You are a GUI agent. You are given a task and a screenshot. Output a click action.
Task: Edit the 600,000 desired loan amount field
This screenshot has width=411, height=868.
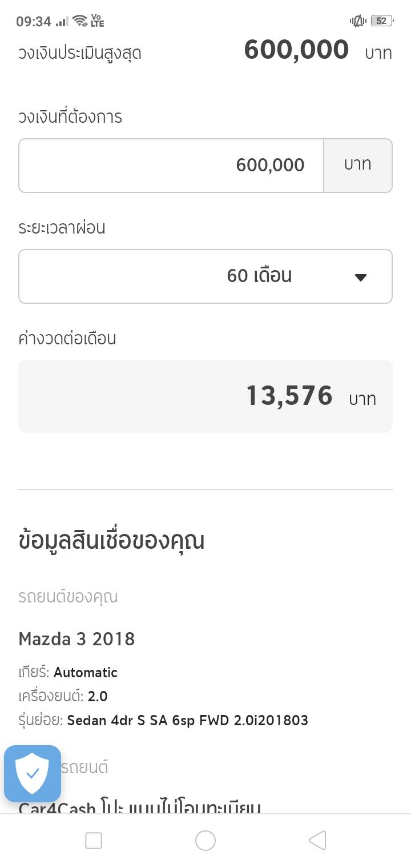(x=171, y=166)
